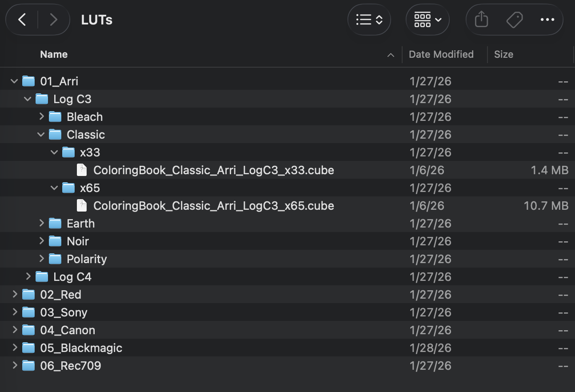575x392 pixels.
Task: Expand the Bleach folder
Action: (41, 116)
